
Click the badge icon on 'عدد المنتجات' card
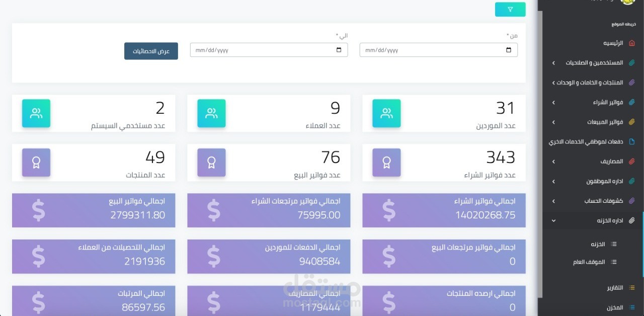click(36, 163)
